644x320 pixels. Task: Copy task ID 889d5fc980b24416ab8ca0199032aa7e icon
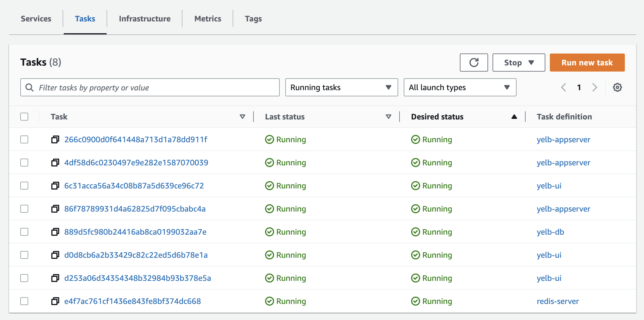(x=55, y=232)
